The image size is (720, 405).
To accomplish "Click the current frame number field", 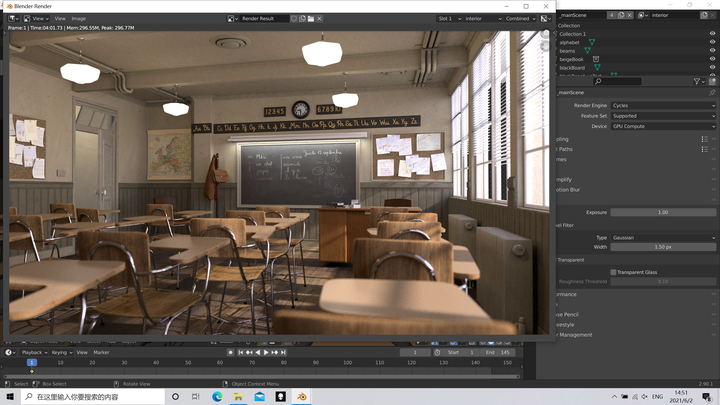I will [x=415, y=353].
